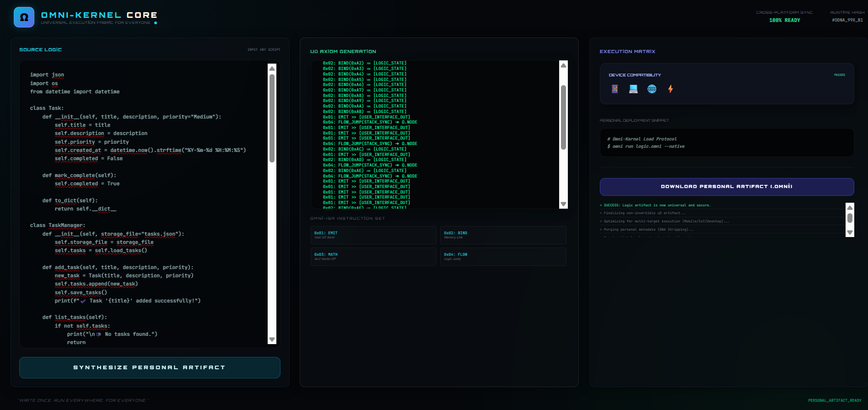Click the web globe compatibility icon
This screenshot has height=410, width=868.
(x=652, y=89)
